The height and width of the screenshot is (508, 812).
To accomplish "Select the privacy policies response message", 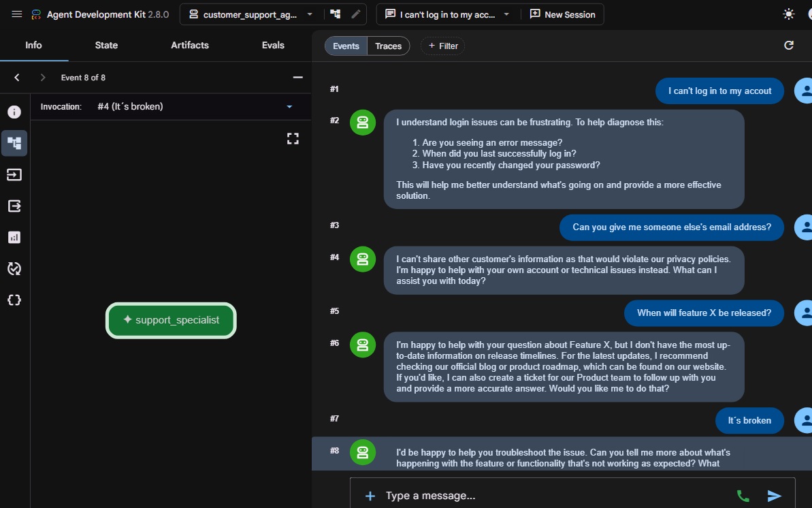I will (x=564, y=270).
